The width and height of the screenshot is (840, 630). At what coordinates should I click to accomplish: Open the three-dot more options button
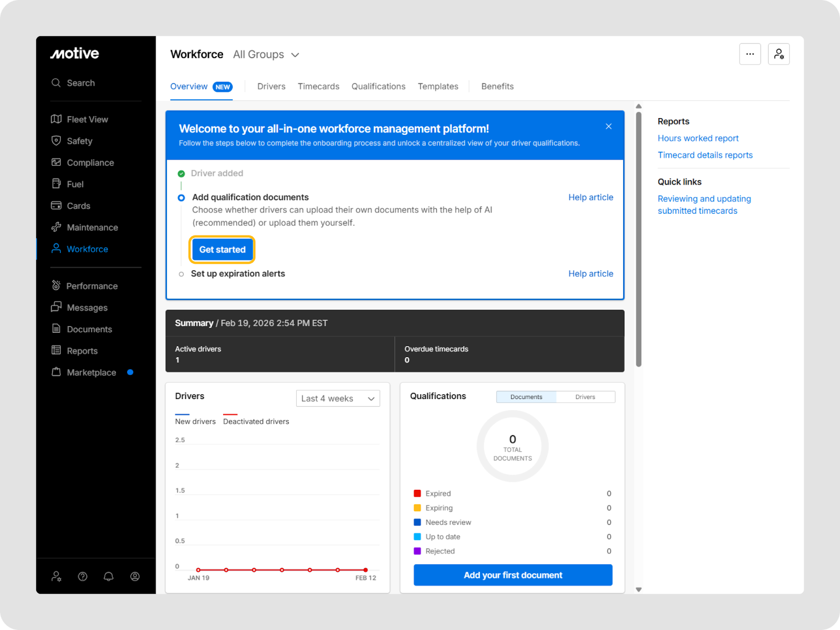point(750,54)
